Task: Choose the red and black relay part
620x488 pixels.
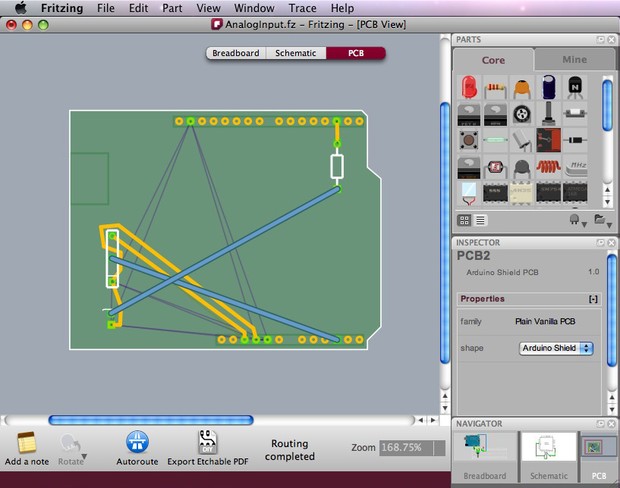Action: click(548, 140)
